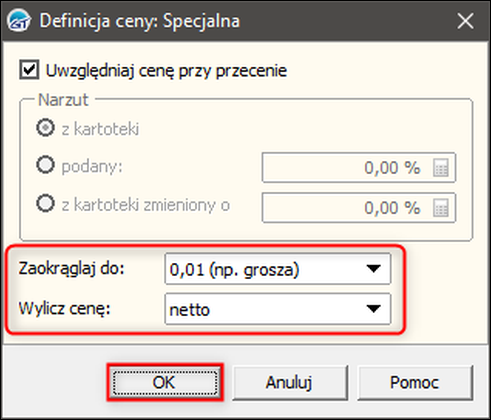
Task: Open the '0,01 (np. grosza)' combo box
Action: point(278,269)
